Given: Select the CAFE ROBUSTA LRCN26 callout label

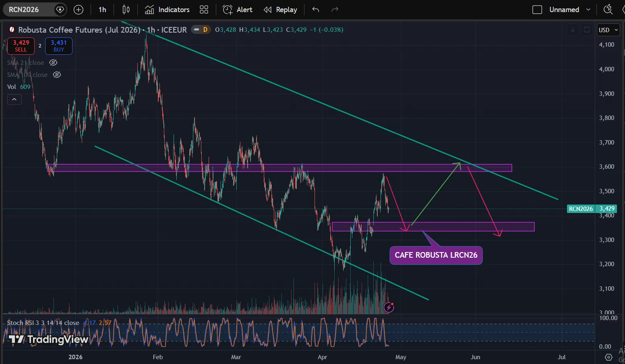Looking at the screenshot, I should [x=436, y=255].
